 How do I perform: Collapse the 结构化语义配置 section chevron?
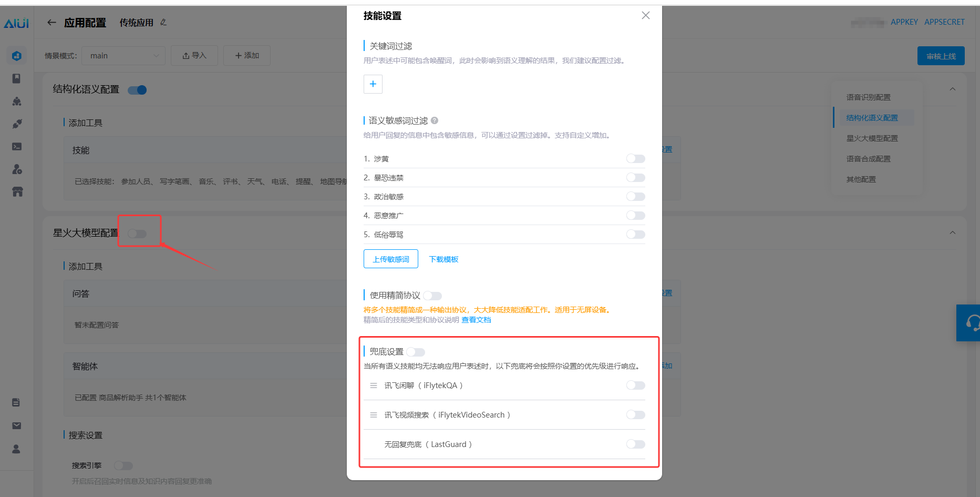click(952, 89)
